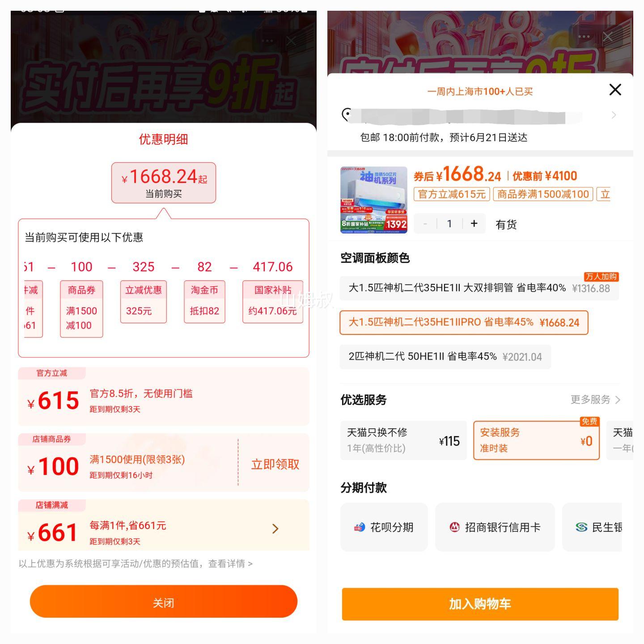Toggle the free 安装服务 准时装 option
Screen dimensions: 644x644
click(x=536, y=441)
